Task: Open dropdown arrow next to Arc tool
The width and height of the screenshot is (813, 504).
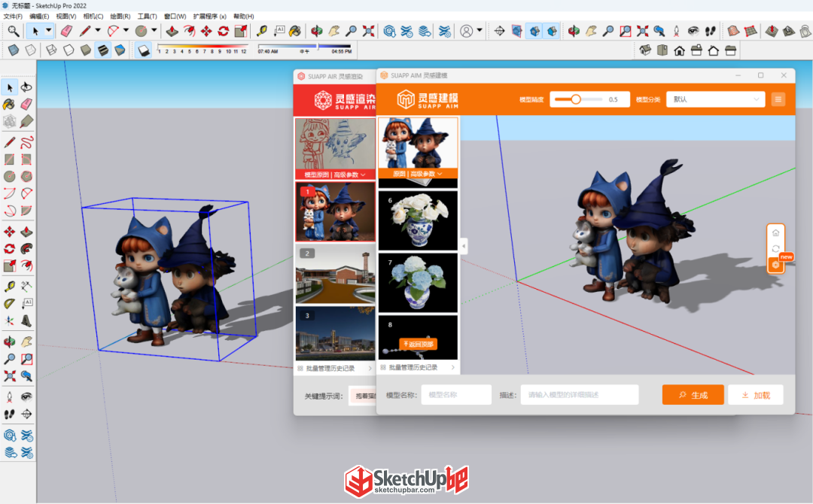Action: 126,31
